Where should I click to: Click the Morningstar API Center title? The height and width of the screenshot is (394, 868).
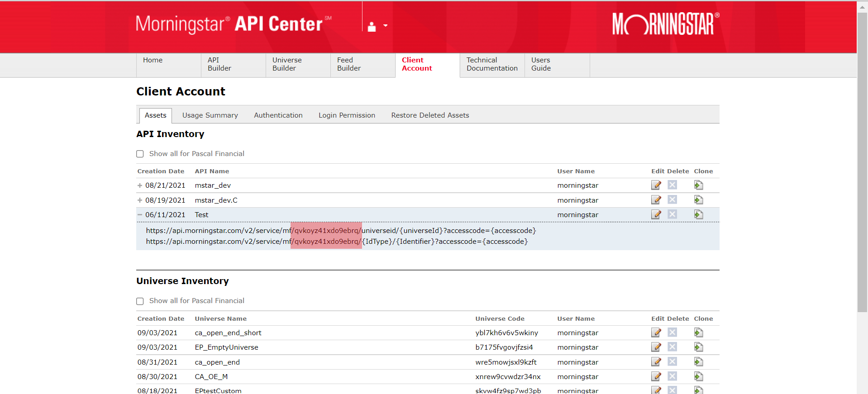coord(234,24)
